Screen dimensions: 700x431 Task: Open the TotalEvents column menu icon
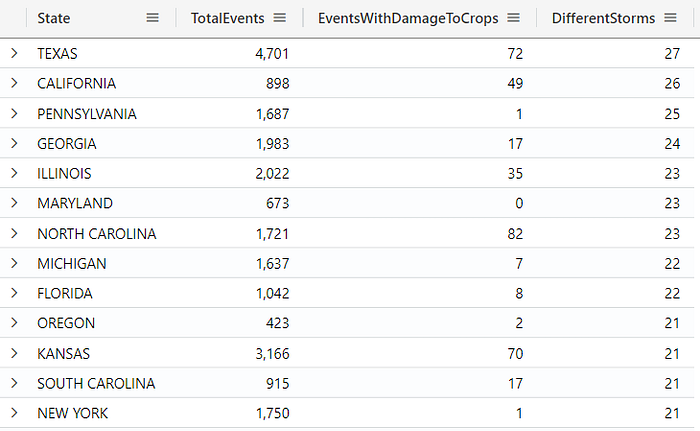280,18
